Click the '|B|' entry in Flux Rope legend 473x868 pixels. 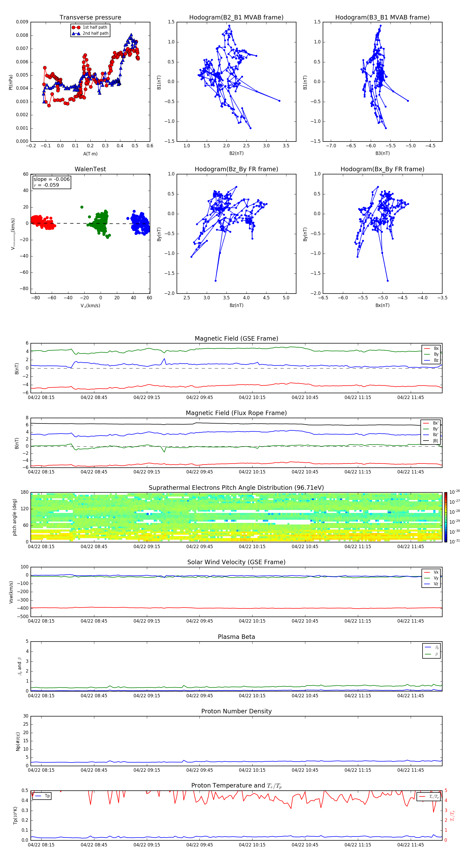pos(431,441)
